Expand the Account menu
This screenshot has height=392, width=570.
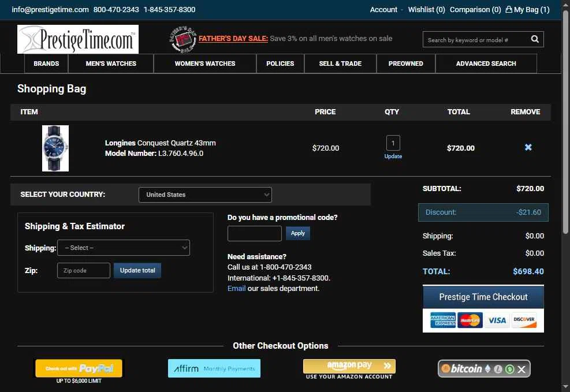click(x=383, y=9)
